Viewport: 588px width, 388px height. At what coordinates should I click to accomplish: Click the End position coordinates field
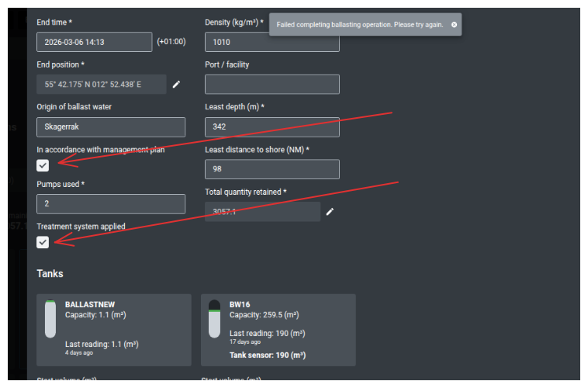click(x=101, y=85)
